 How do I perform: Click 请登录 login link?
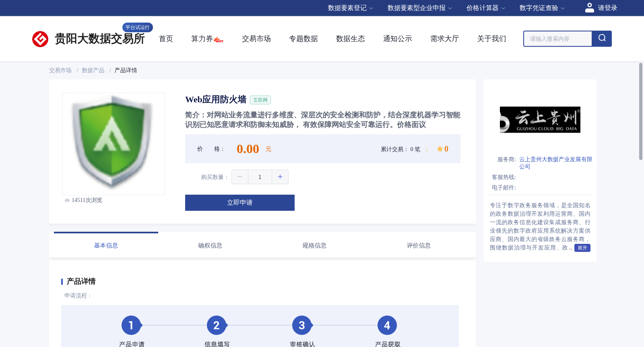pyautogui.click(x=607, y=8)
